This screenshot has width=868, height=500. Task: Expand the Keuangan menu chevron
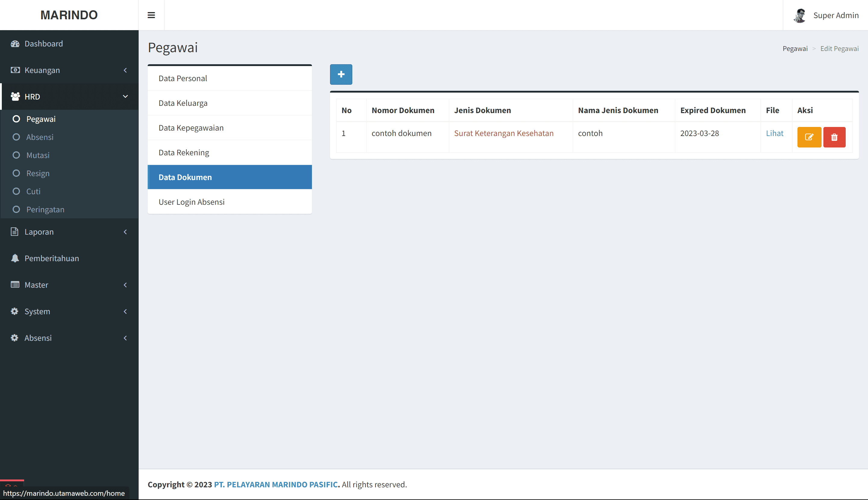tap(125, 70)
